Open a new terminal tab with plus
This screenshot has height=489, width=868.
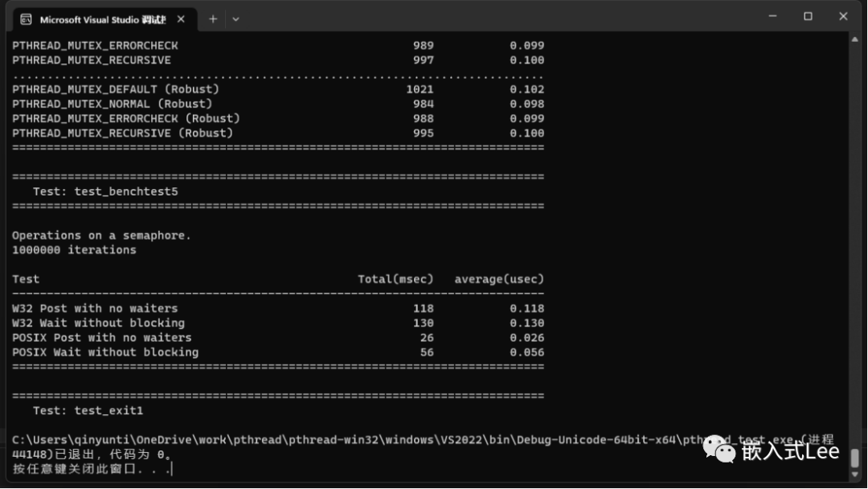[x=212, y=19]
